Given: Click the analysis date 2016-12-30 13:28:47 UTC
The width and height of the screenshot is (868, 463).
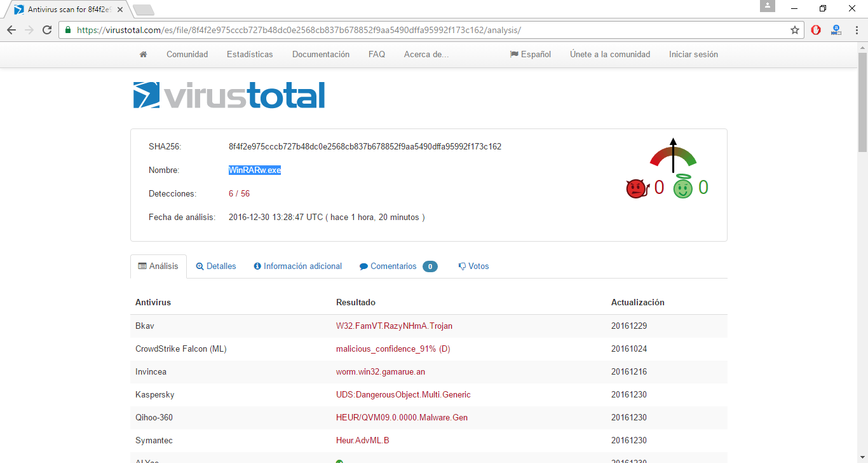Looking at the screenshot, I should pos(276,218).
